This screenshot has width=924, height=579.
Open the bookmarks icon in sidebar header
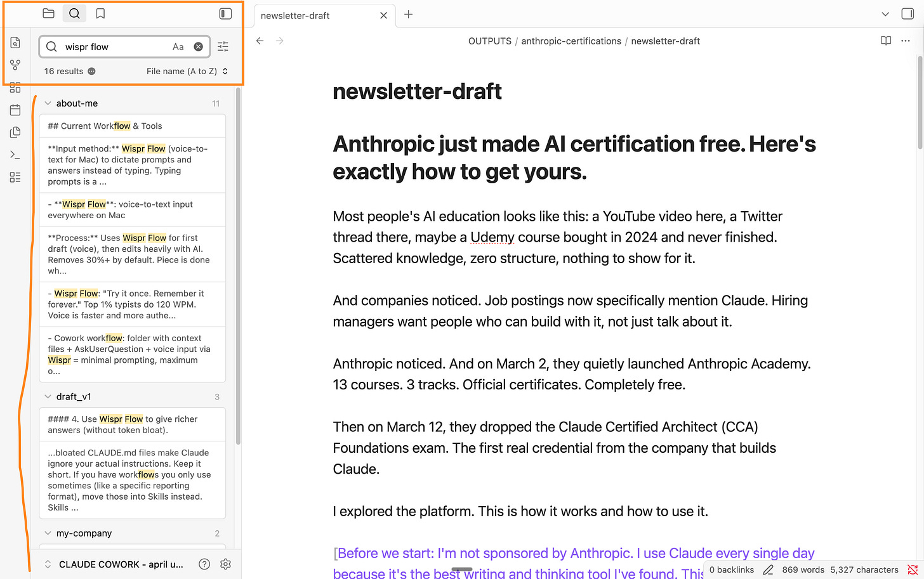point(100,13)
